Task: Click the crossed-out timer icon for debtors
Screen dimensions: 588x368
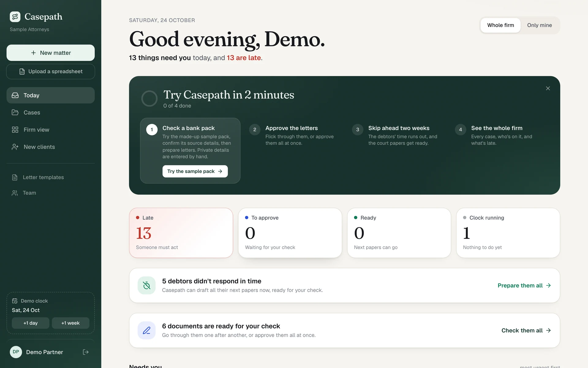Action: (x=147, y=286)
